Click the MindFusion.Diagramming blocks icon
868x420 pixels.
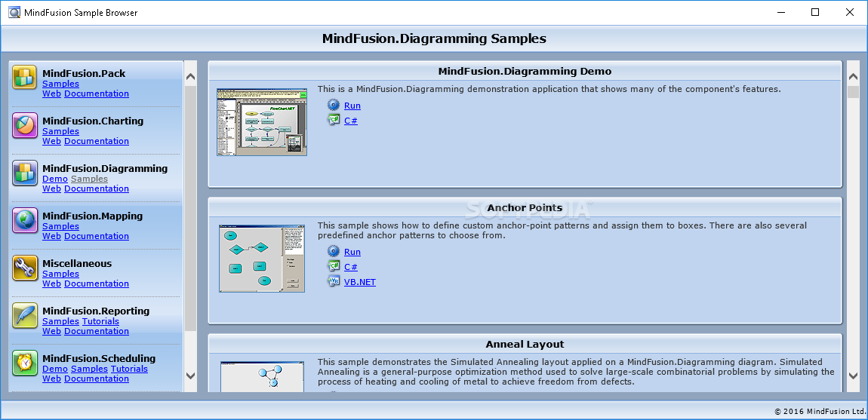25,173
